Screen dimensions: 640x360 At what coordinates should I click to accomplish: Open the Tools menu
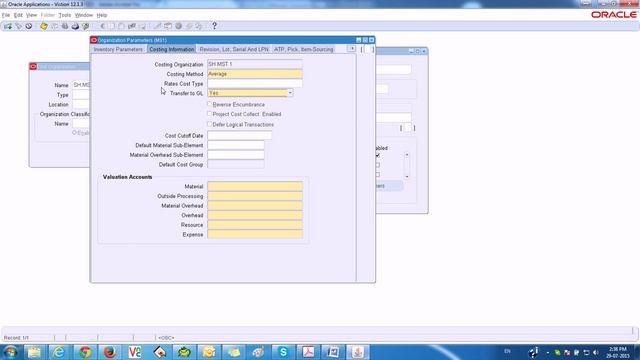coord(64,15)
